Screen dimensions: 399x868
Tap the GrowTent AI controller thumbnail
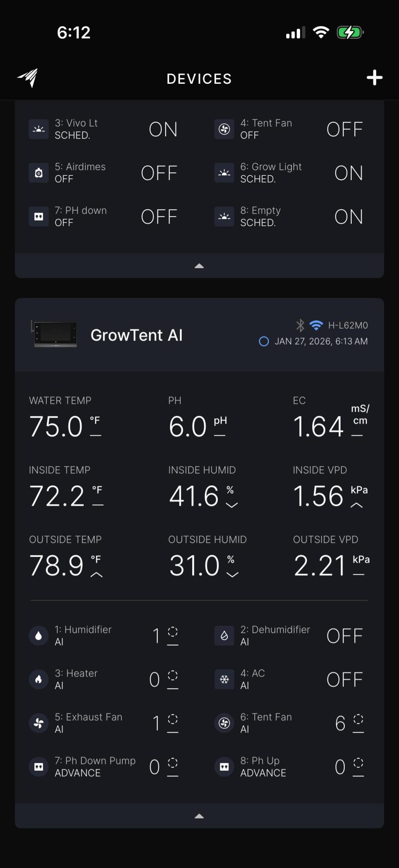[55, 334]
